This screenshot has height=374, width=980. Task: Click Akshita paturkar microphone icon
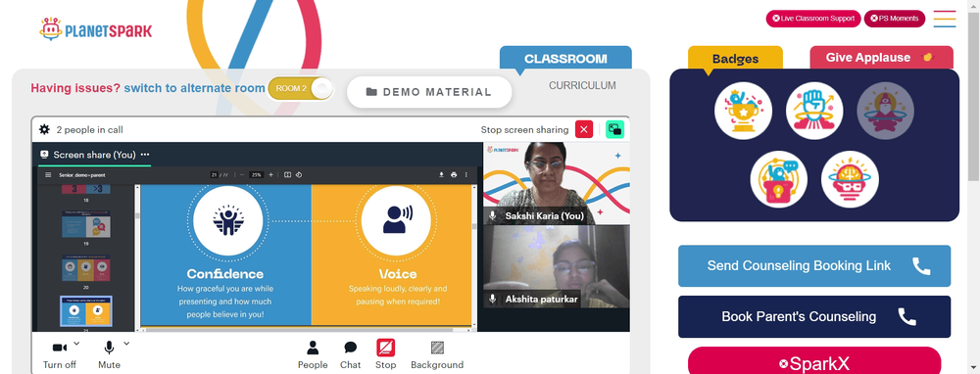[493, 299]
